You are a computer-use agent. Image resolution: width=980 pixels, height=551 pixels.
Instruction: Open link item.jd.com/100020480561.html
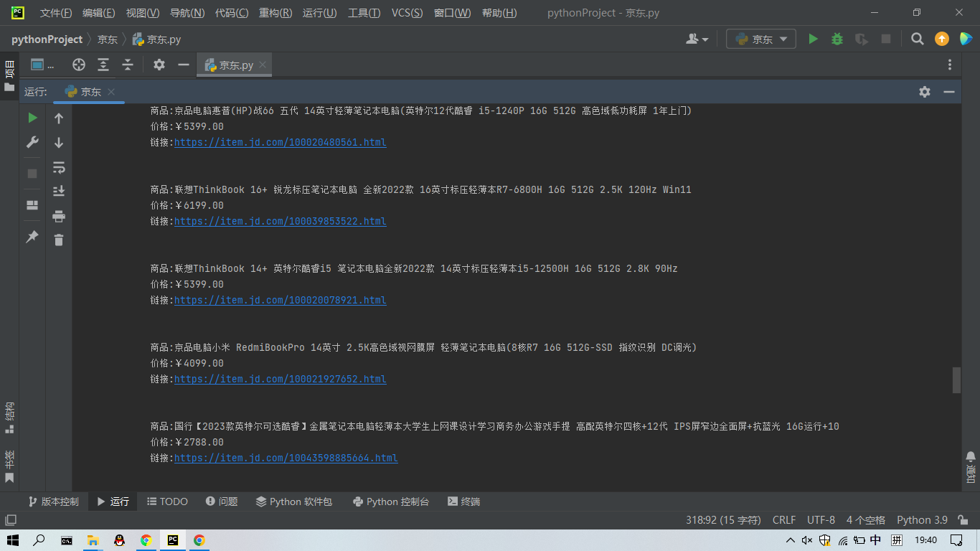point(281,142)
